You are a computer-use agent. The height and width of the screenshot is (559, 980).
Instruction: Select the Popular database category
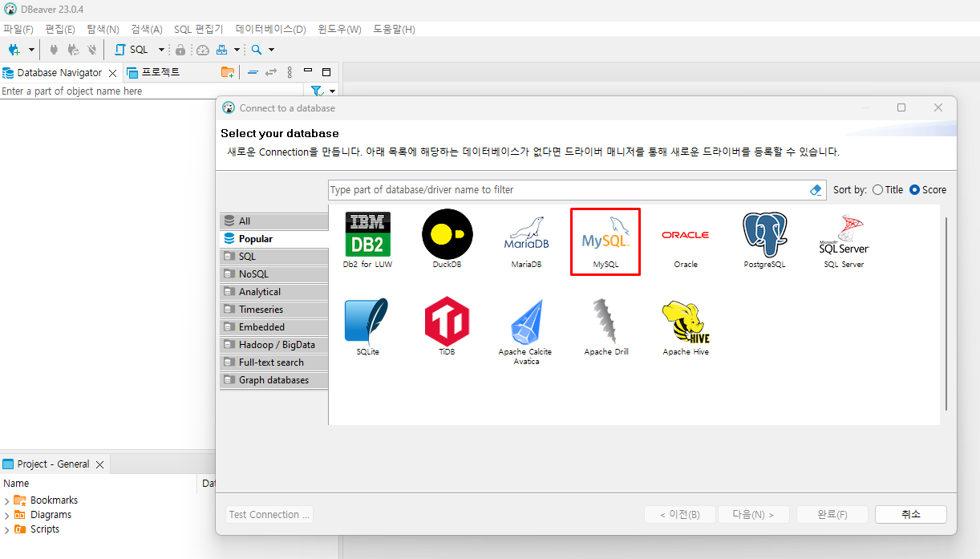pos(274,239)
